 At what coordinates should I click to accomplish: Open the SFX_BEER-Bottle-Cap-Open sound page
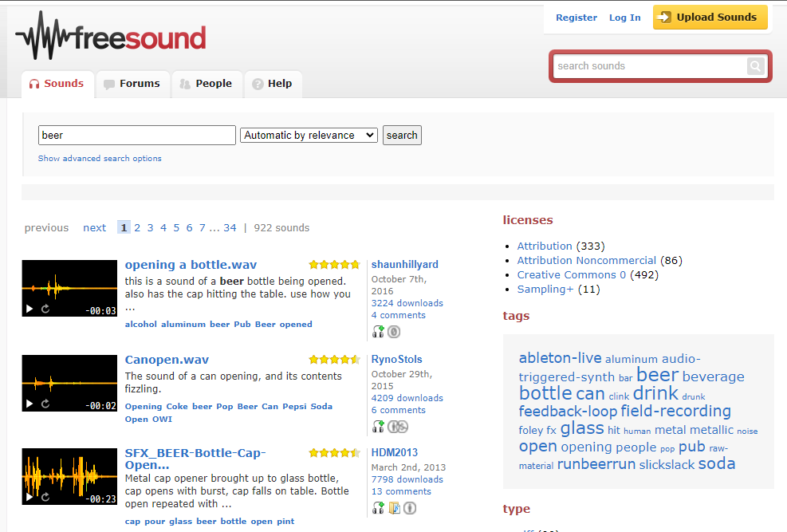195,459
